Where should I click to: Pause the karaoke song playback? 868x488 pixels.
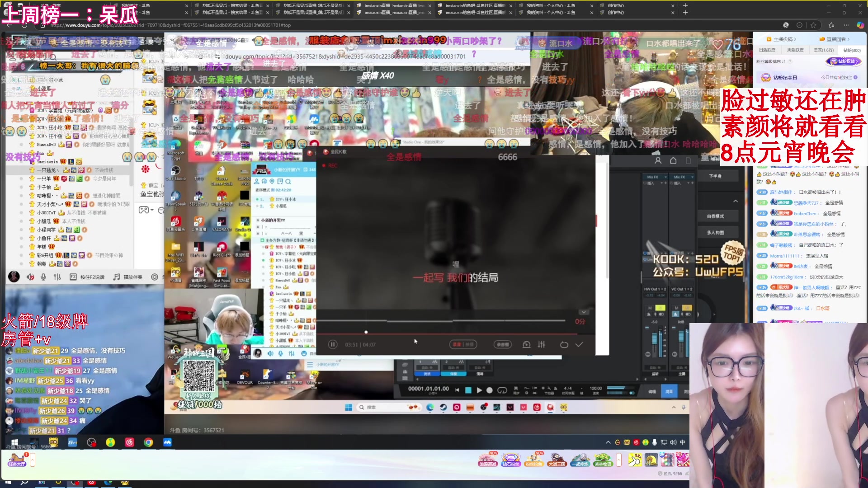[x=333, y=344]
